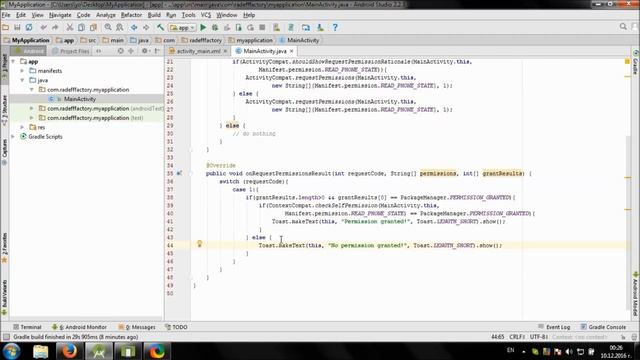Image resolution: width=640 pixels, height=360 pixels.
Task: Open the Gradle Console
Action: (603, 327)
